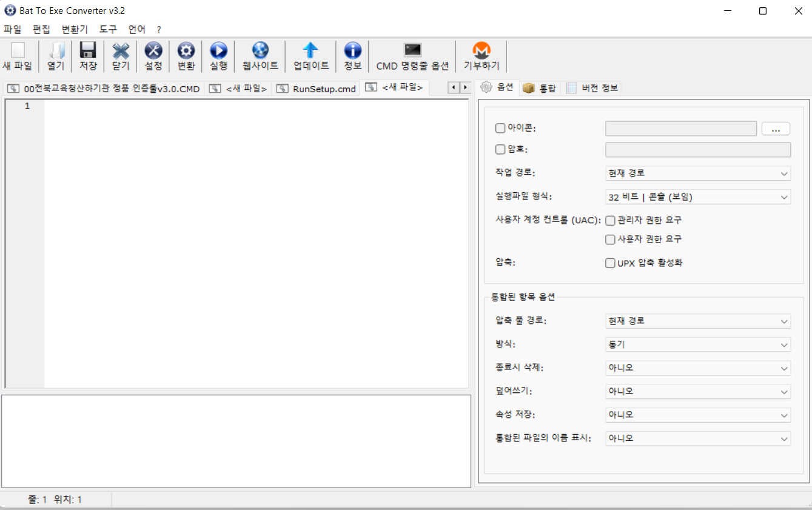This screenshot has height=510, width=812.
Task: Click the icon path input field
Action: click(x=681, y=129)
